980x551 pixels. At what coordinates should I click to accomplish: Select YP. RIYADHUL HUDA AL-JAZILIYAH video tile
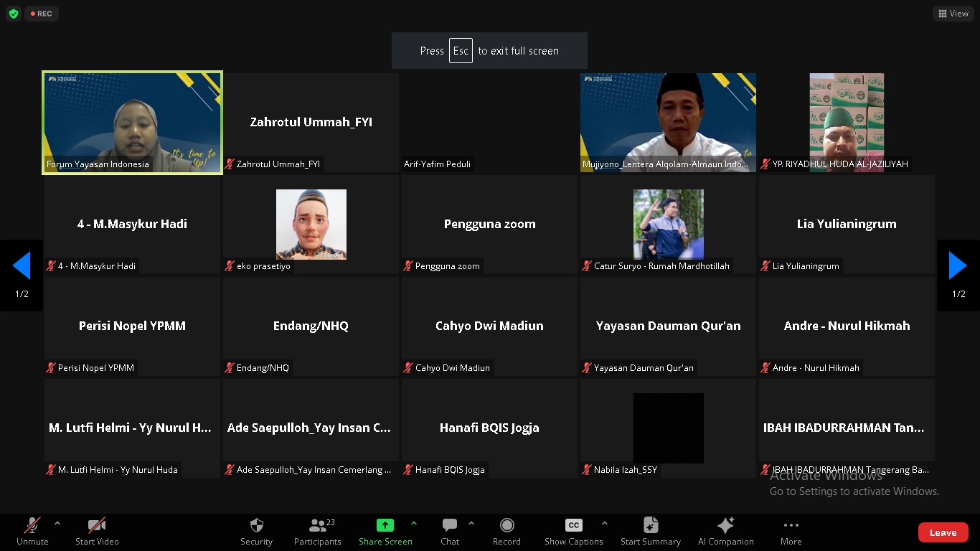point(847,122)
